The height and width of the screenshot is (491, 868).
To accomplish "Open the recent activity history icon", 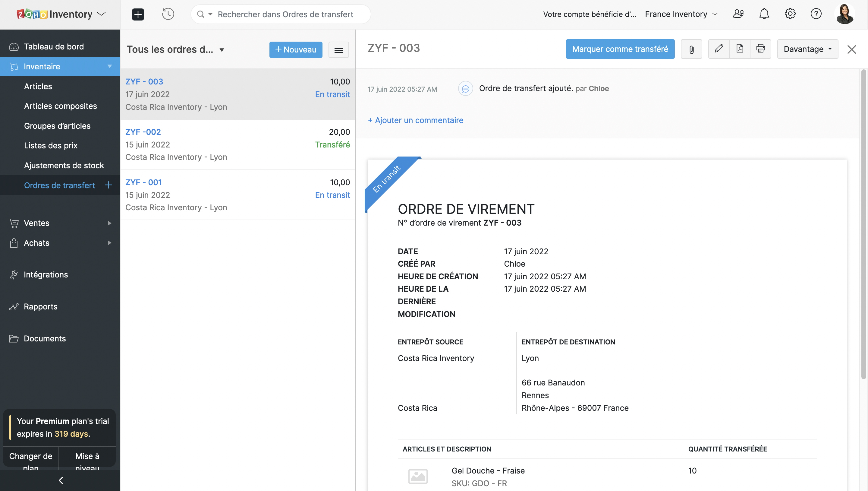I will [x=168, y=14].
